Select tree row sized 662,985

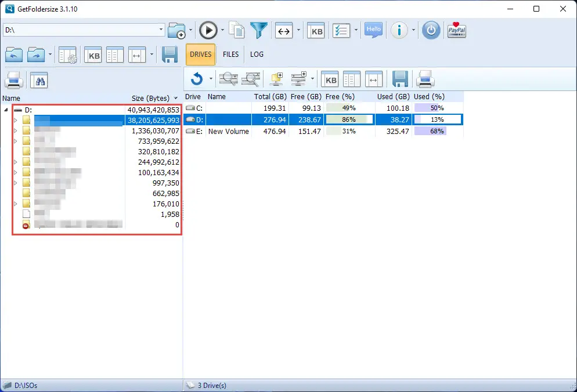pos(97,194)
